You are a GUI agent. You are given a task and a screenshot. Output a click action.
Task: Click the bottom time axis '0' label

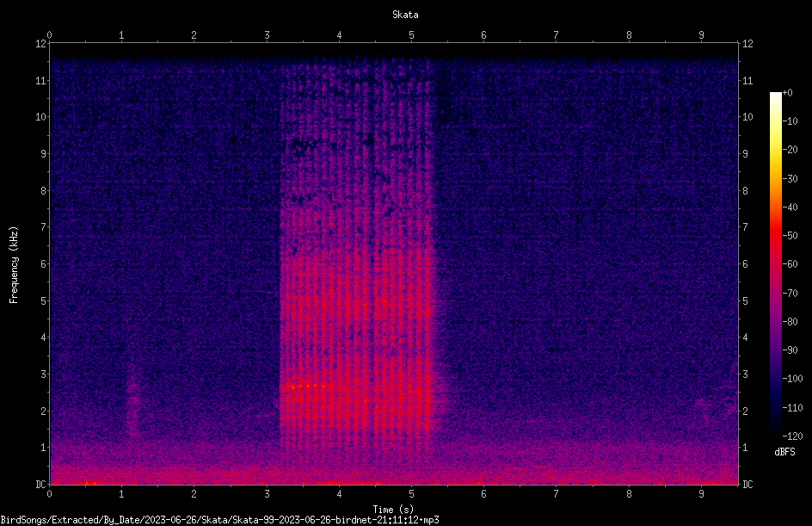click(49, 494)
